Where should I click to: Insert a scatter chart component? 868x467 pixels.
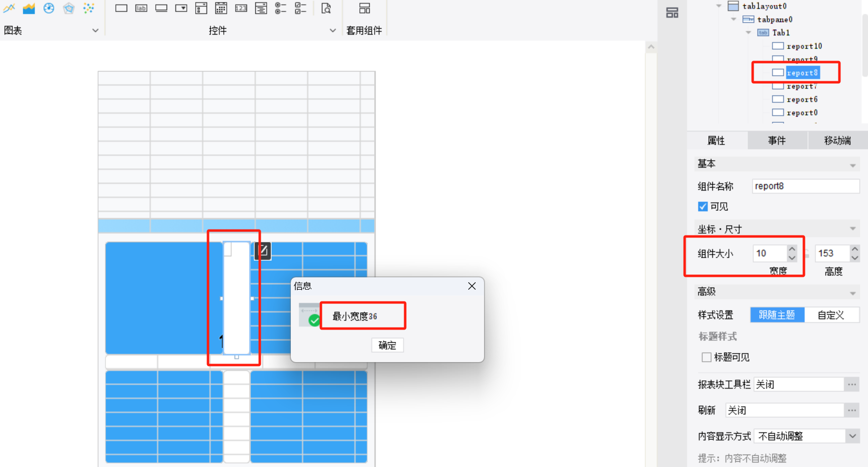88,8
